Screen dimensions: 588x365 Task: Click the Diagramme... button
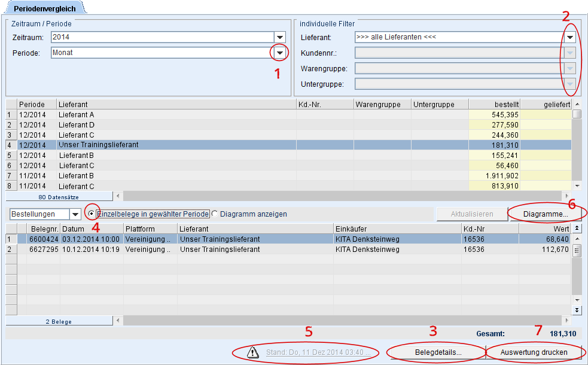545,214
